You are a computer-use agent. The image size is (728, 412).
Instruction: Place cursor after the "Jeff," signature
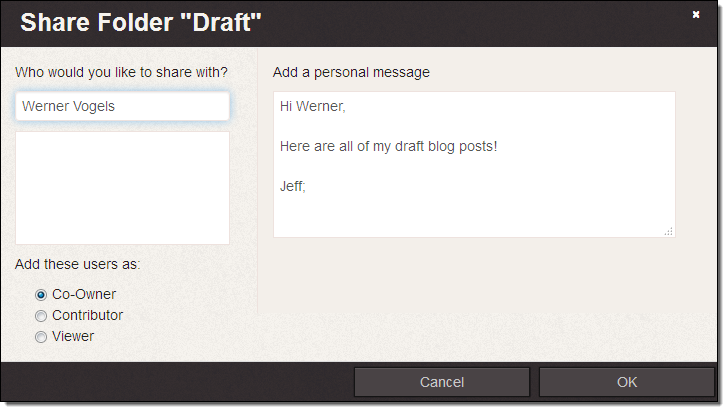[308, 186]
